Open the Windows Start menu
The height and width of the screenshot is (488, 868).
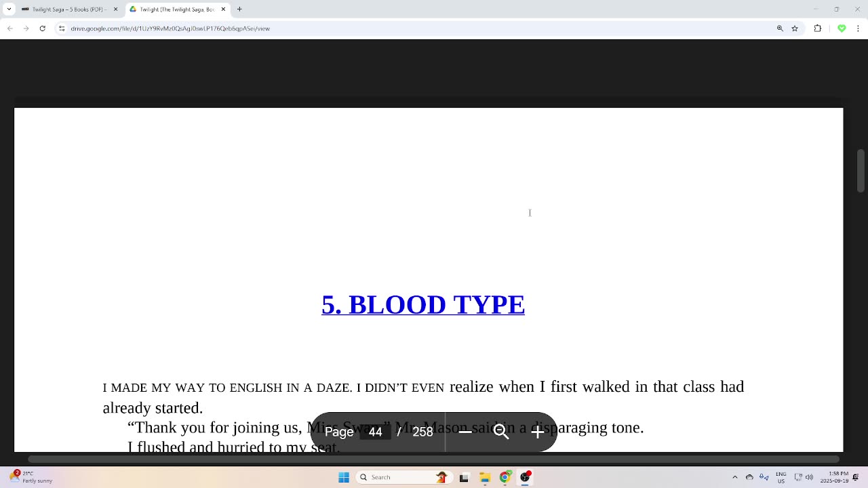(344, 477)
